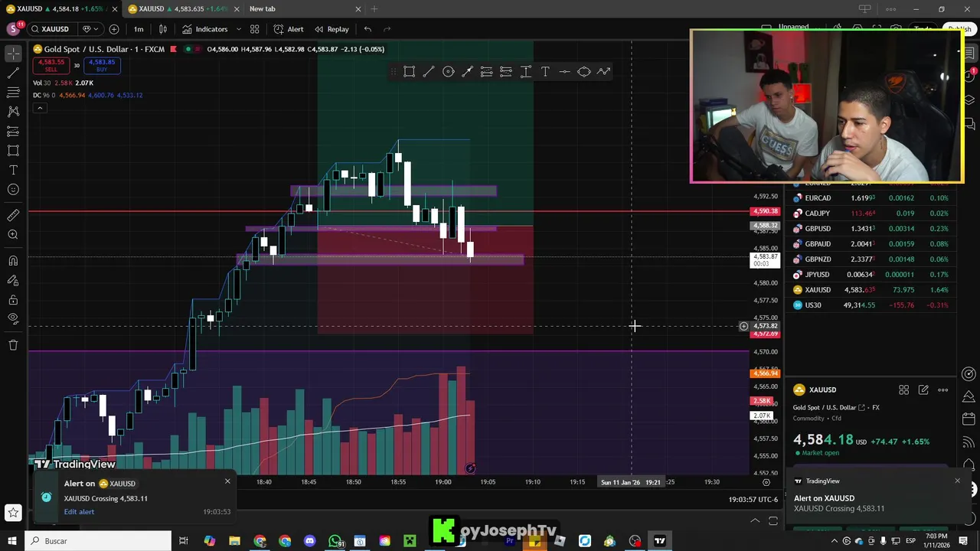Open the Windows Buscar search box
Viewport: 980px width, 551px height.
[x=98, y=541]
